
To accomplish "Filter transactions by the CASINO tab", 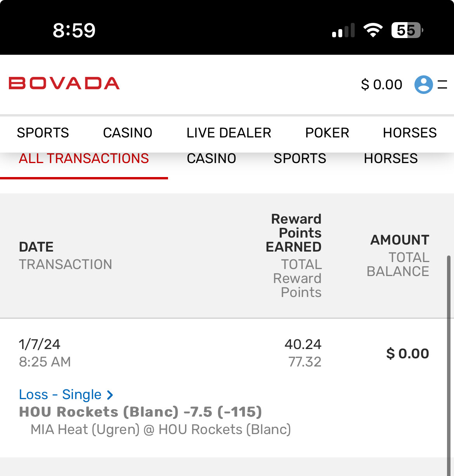I will [211, 159].
